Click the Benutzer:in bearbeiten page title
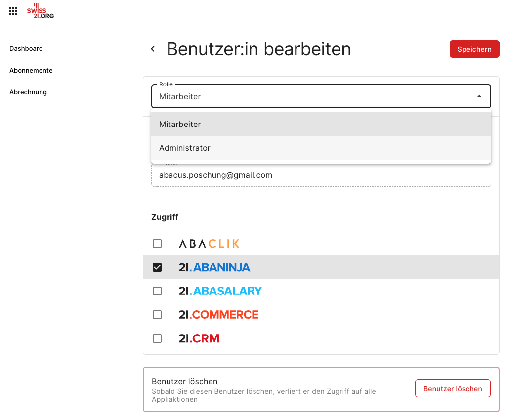 [259, 49]
